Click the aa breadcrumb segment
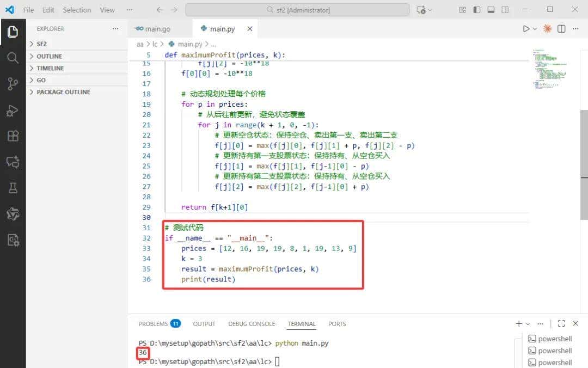Image resolution: width=588 pixels, height=368 pixels. [140, 44]
